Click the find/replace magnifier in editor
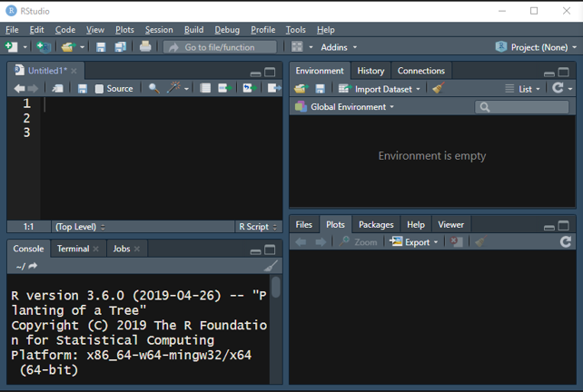The image size is (583, 392). (x=153, y=88)
